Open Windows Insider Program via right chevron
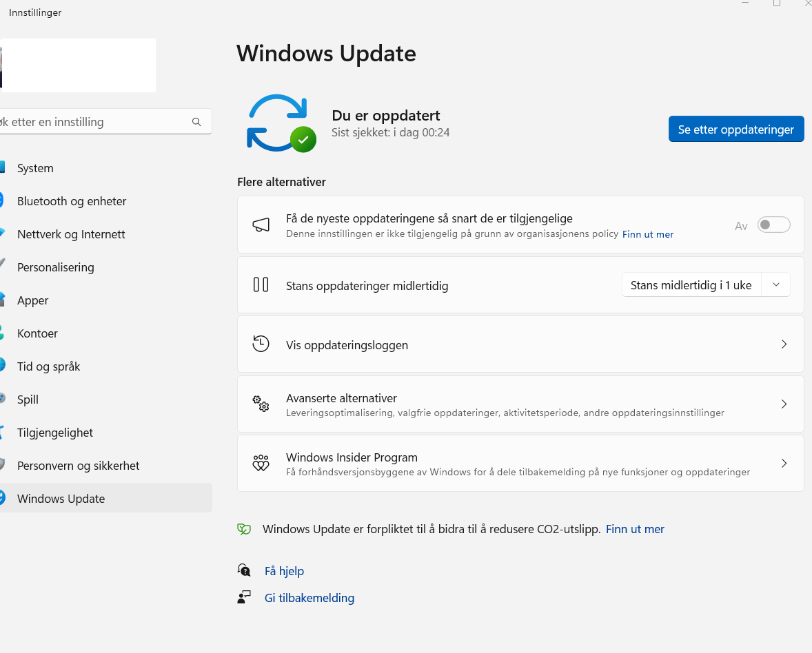812x653 pixels. 784,463
